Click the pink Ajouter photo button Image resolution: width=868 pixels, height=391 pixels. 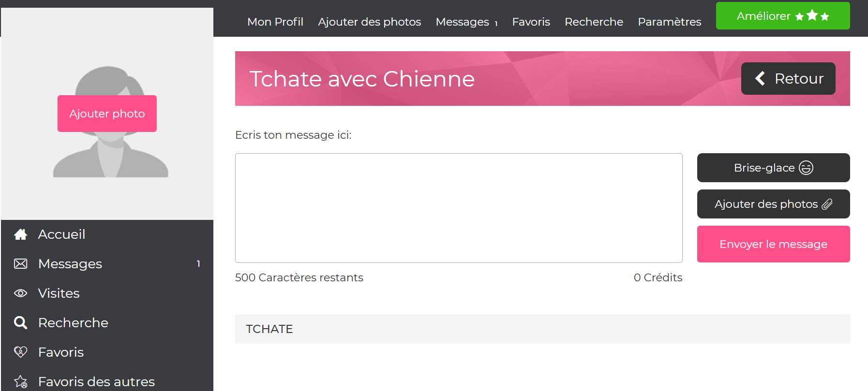(107, 114)
